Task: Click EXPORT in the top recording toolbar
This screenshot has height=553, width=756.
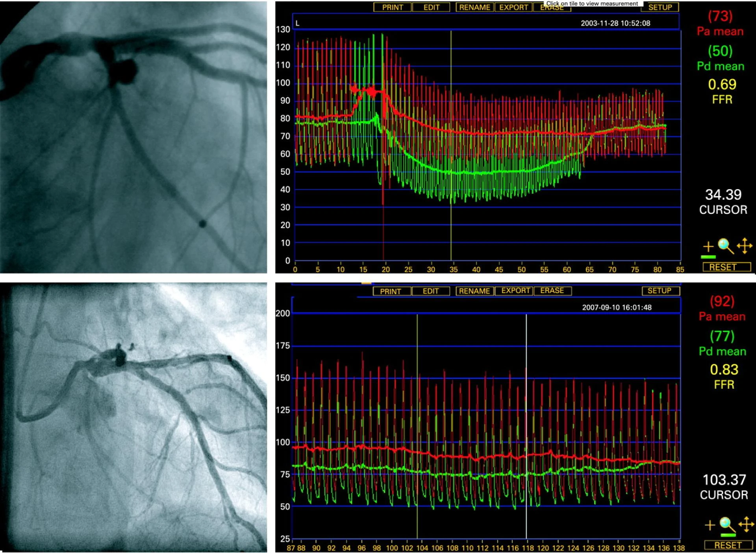Action: click(513, 7)
